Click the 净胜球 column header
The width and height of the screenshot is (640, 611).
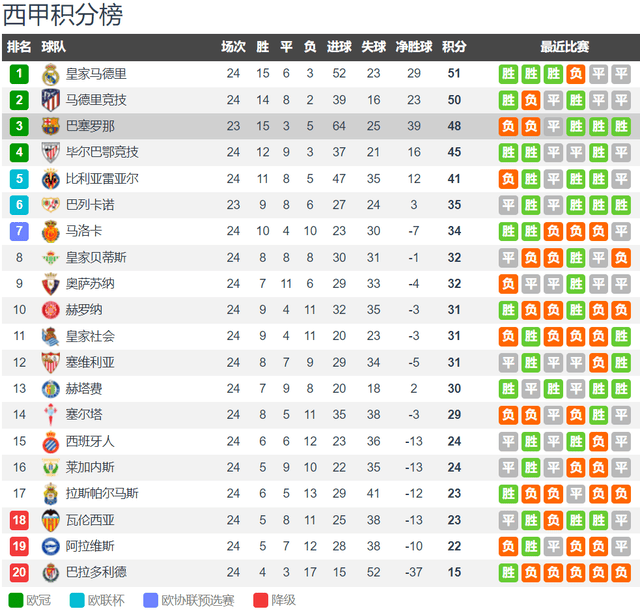pos(413,47)
